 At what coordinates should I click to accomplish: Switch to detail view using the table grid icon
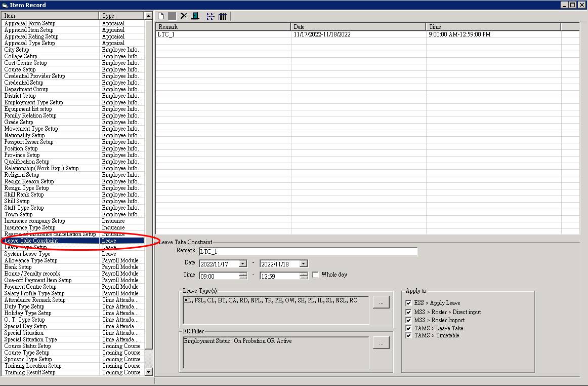pos(223,16)
